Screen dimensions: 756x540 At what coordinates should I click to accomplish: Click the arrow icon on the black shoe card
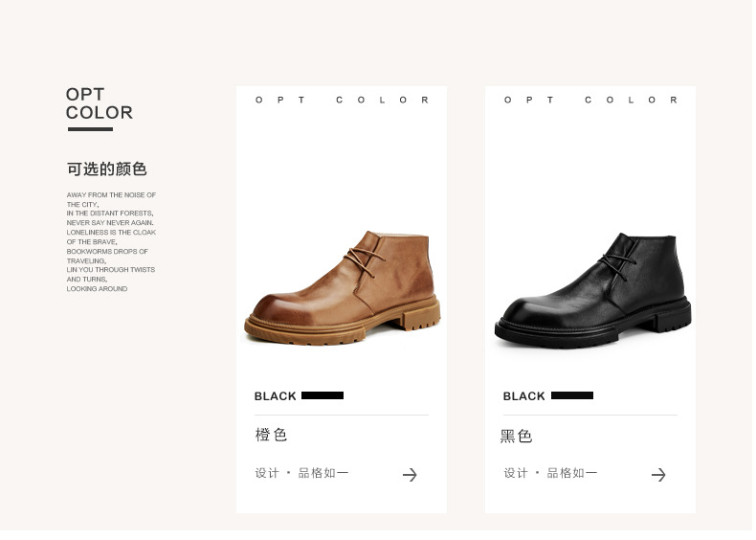tap(661, 477)
